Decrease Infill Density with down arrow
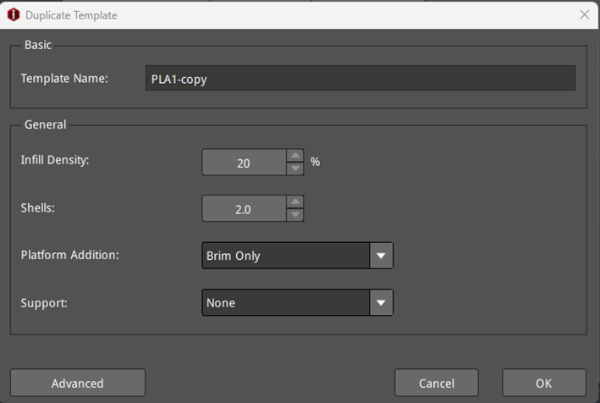Image resolution: width=600 pixels, height=403 pixels. pos(294,169)
